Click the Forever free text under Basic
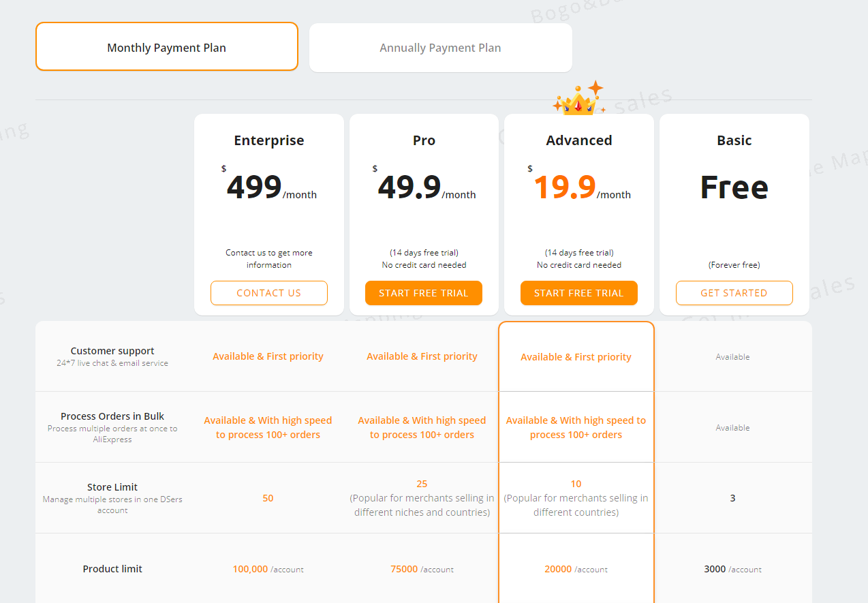The width and height of the screenshot is (868, 603). [734, 264]
